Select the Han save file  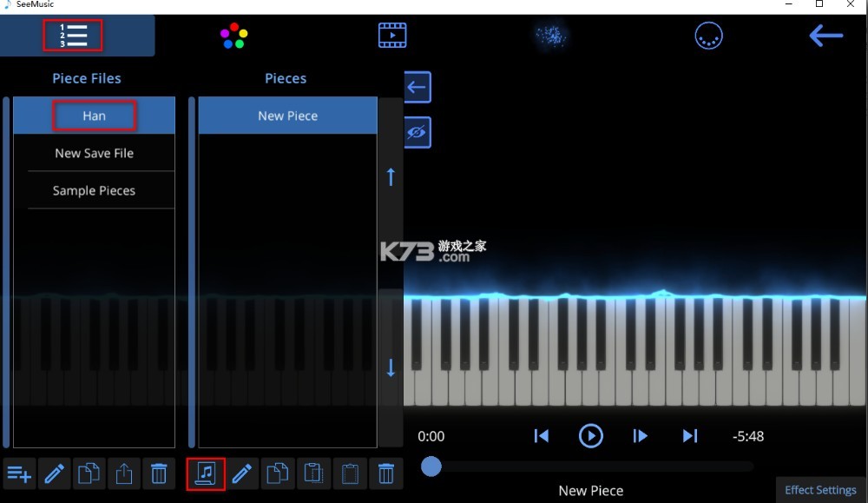[x=94, y=115]
